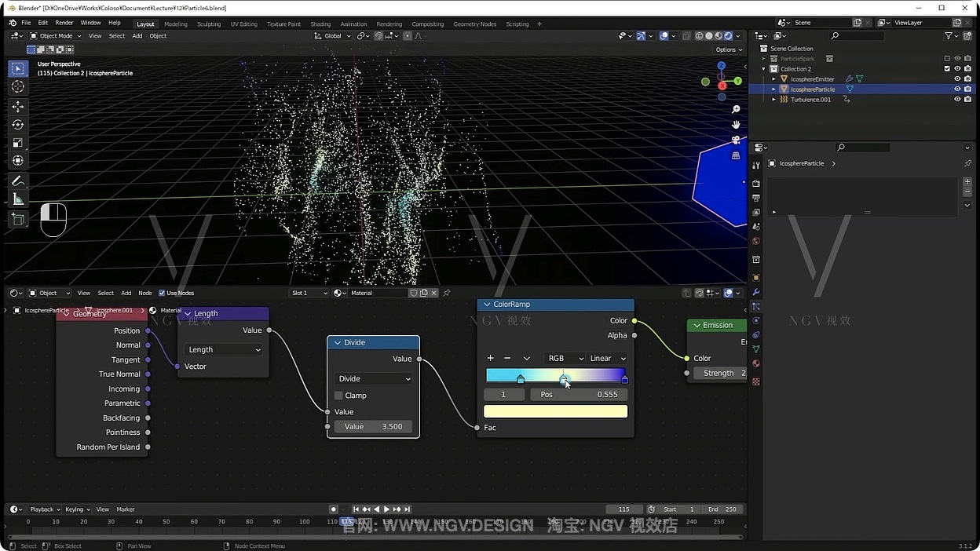Enable ParticleSpark collection checkbox
The width and height of the screenshot is (980, 551).
click(947, 59)
